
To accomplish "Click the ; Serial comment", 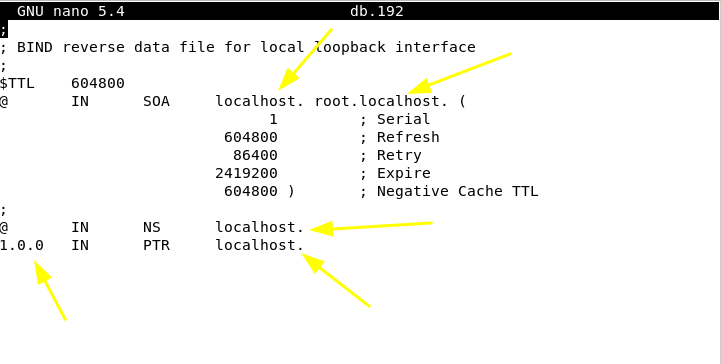I will tap(395, 119).
